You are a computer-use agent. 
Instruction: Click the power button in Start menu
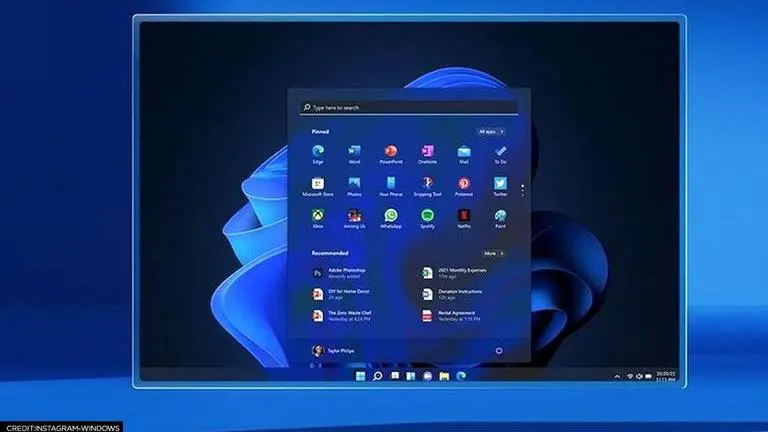tap(499, 350)
